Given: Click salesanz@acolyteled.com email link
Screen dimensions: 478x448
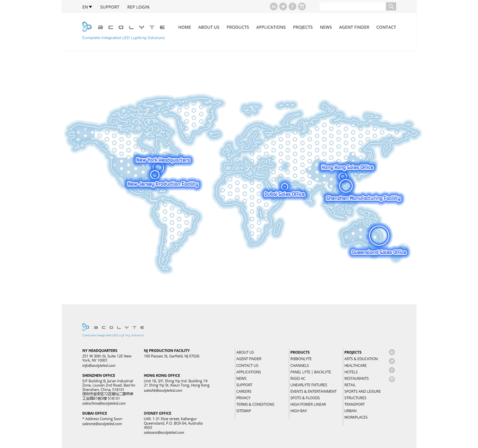Looking at the screenshot, I should [x=164, y=432].
